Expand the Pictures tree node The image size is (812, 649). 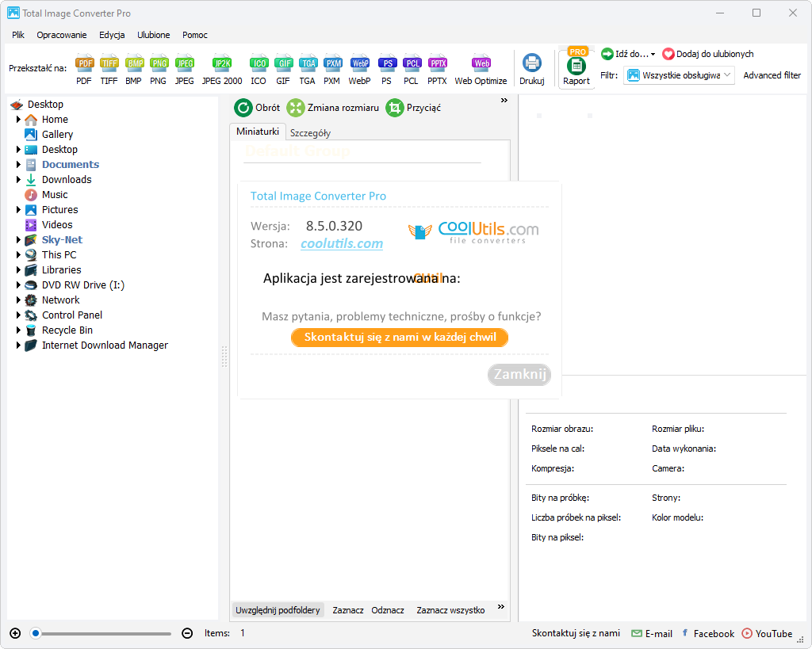[x=19, y=210]
